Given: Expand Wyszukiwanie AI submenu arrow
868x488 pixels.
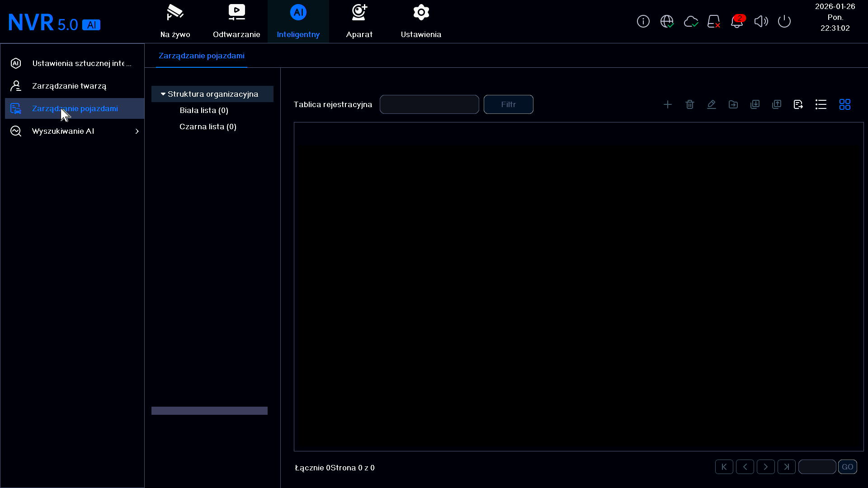Looking at the screenshot, I should [137, 131].
